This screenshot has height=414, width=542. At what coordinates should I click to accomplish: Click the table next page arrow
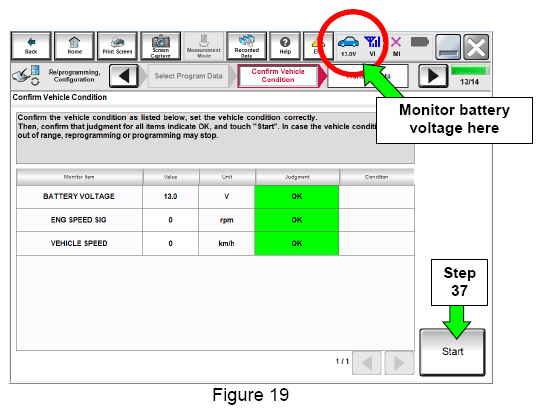point(399,363)
